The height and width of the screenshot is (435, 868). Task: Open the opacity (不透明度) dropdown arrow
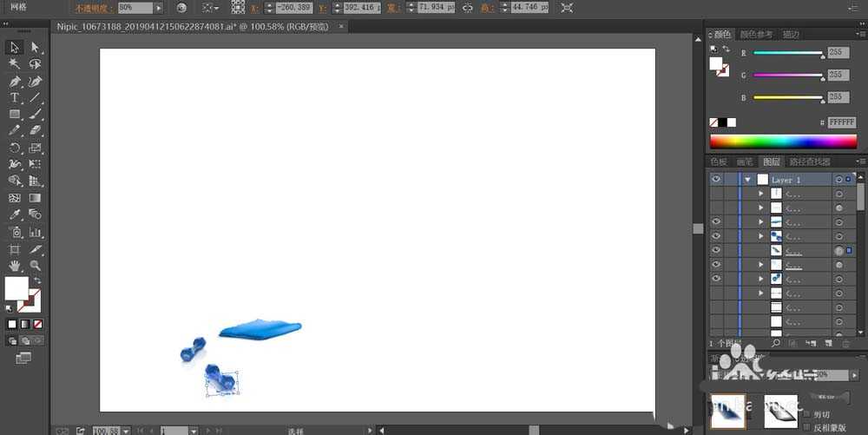click(158, 8)
